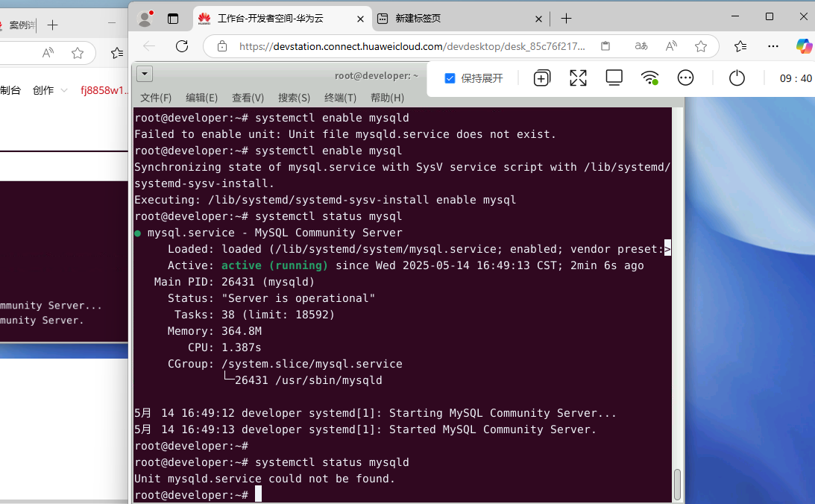
Task: Click the fj8858w1 account link
Action: (104, 90)
